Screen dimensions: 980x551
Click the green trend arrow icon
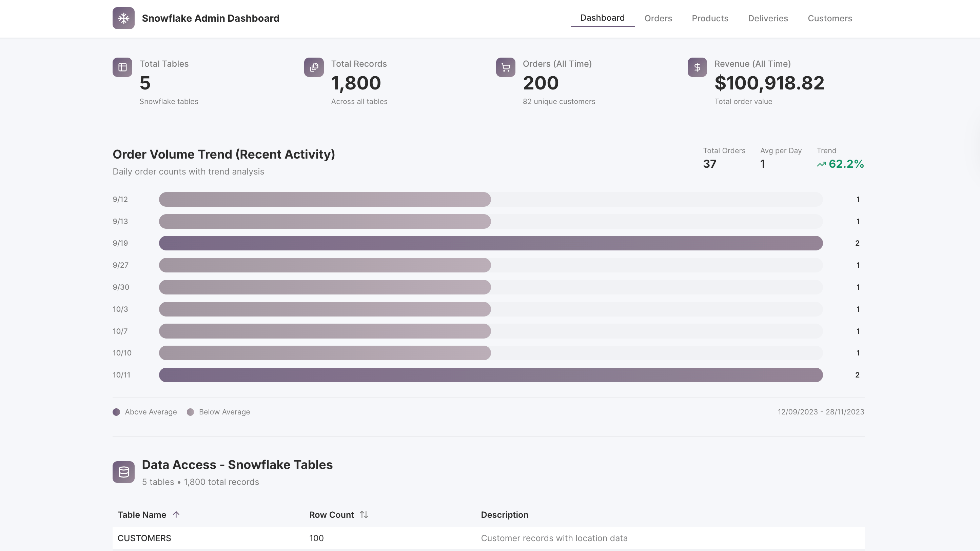click(x=821, y=164)
